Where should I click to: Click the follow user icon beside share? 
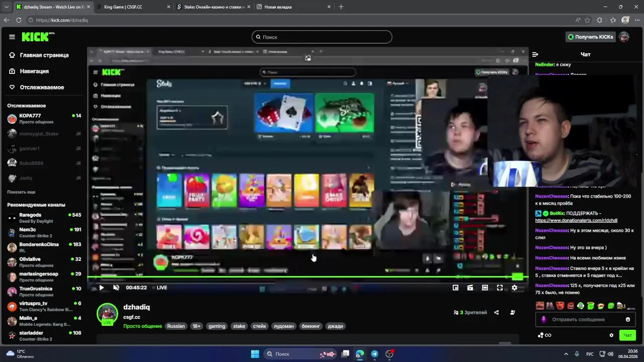point(513,312)
